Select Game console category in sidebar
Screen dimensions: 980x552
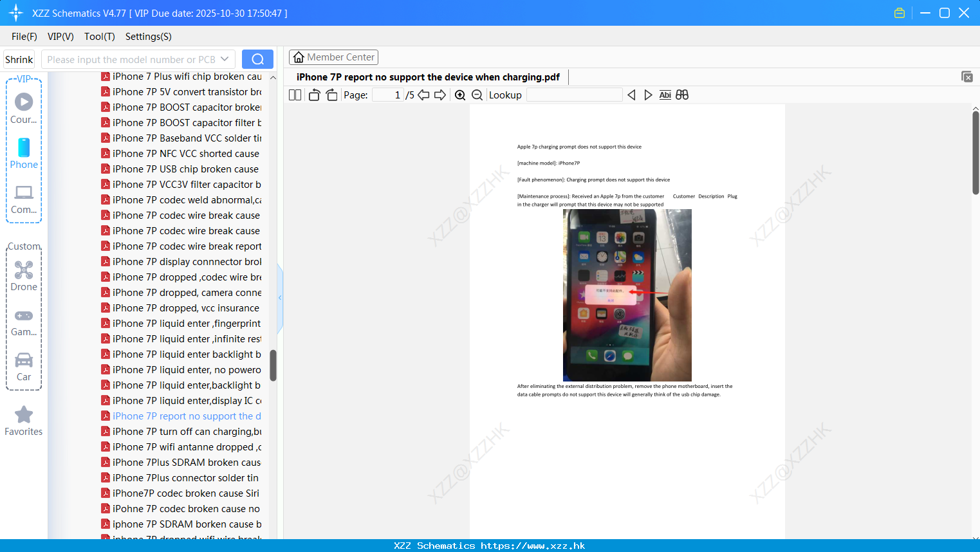coord(24,322)
